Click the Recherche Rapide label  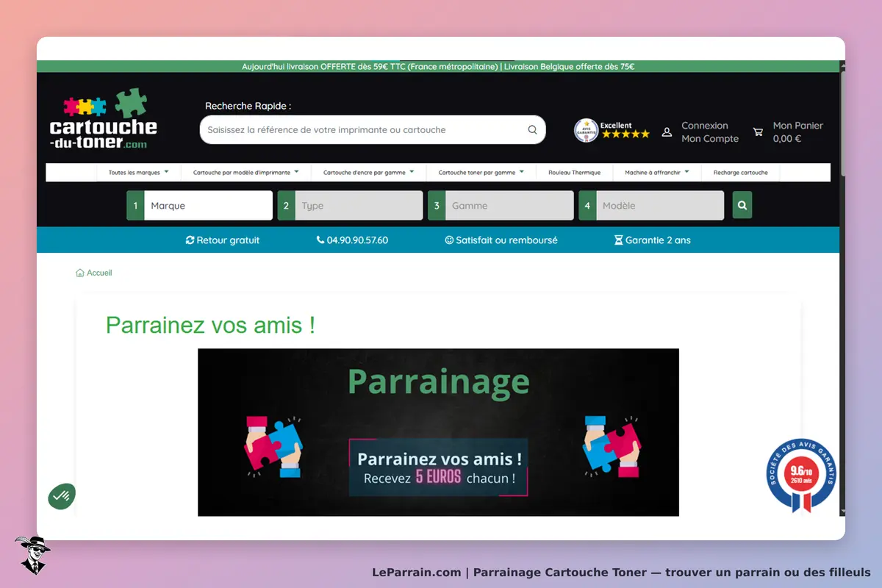[x=248, y=106]
